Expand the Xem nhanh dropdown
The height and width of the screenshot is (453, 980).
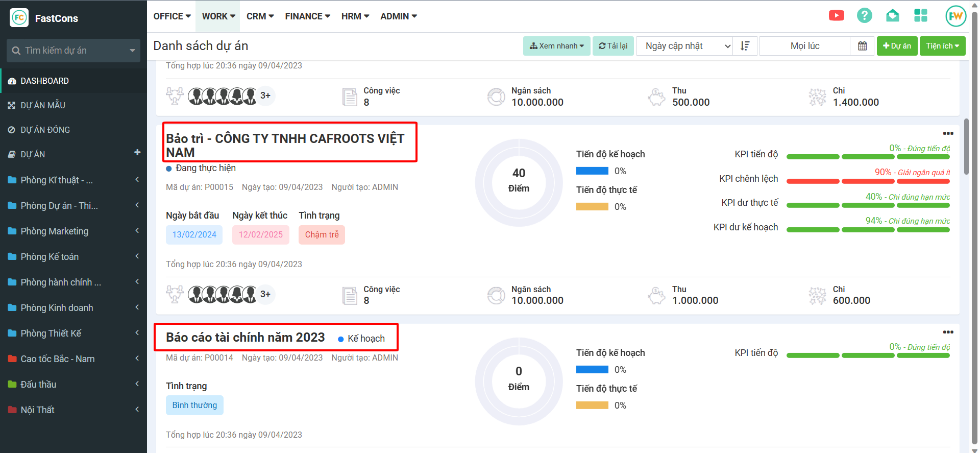pyautogui.click(x=556, y=46)
